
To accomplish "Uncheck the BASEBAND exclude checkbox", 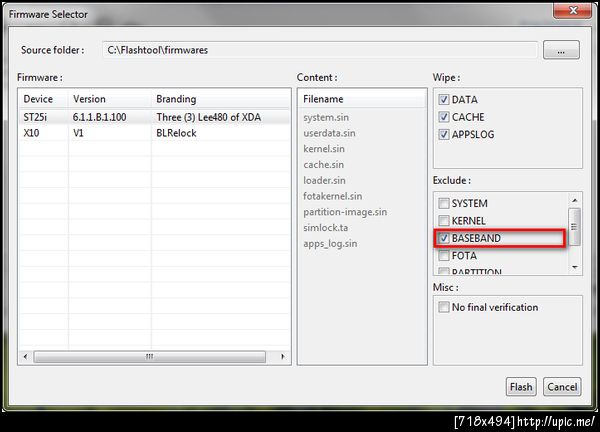I will coord(443,238).
